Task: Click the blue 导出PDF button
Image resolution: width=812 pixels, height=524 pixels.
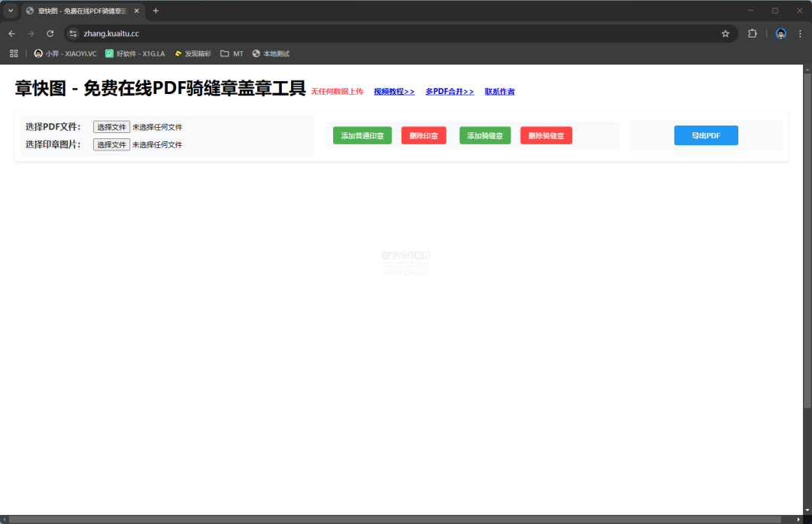Action: click(706, 135)
